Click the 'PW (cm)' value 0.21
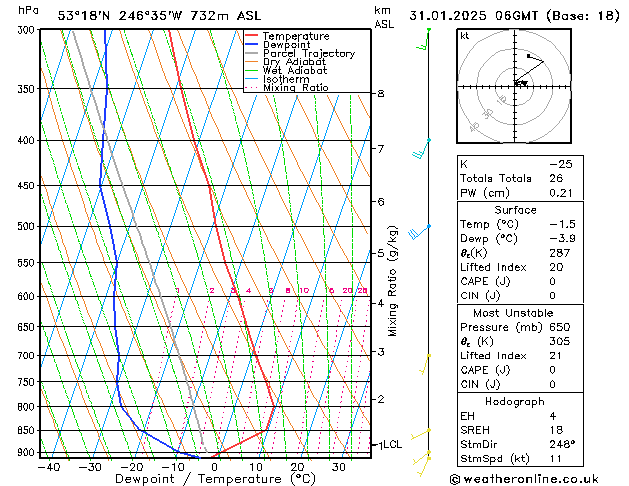Viewport: 629px width, 486px height. (560, 193)
